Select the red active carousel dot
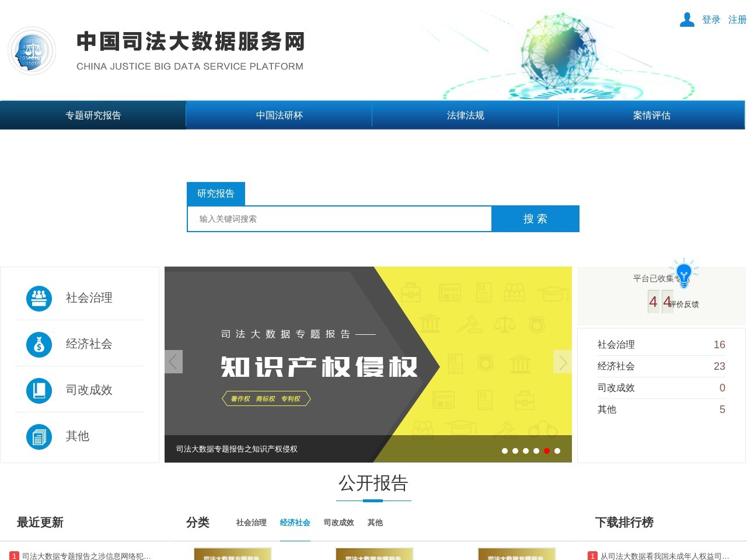Image resolution: width=747 pixels, height=560 pixels. pos(547,451)
